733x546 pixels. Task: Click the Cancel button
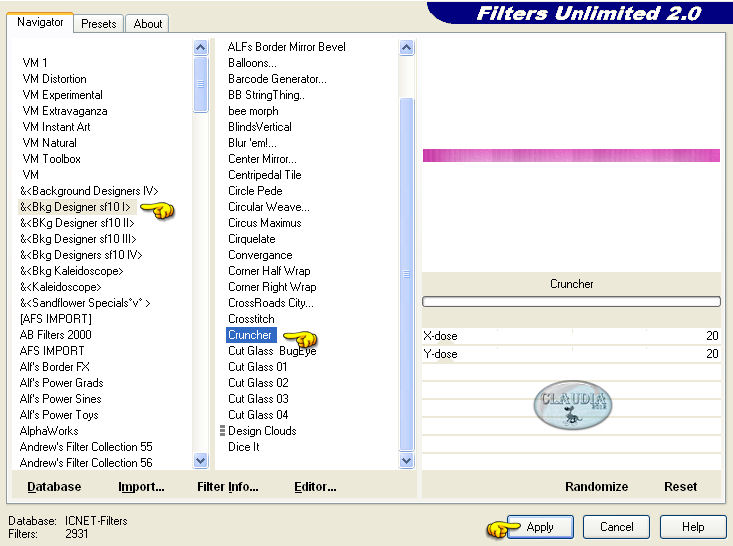(x=616, y=527)
